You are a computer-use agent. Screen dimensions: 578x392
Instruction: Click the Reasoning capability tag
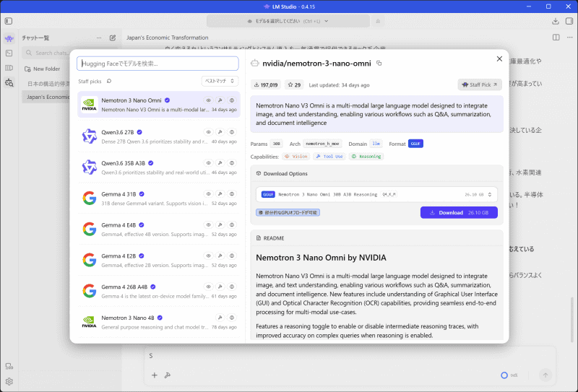(366, 157)
